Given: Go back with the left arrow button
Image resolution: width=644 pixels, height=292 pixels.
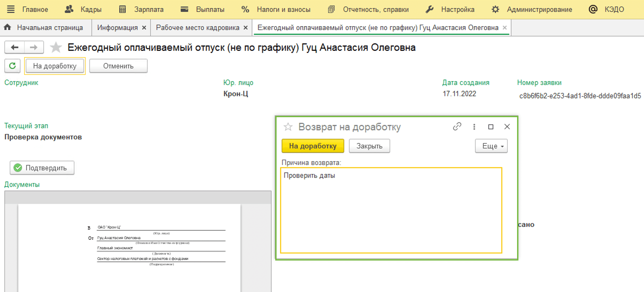Looking at the screenshot, I should pos(14,48).
